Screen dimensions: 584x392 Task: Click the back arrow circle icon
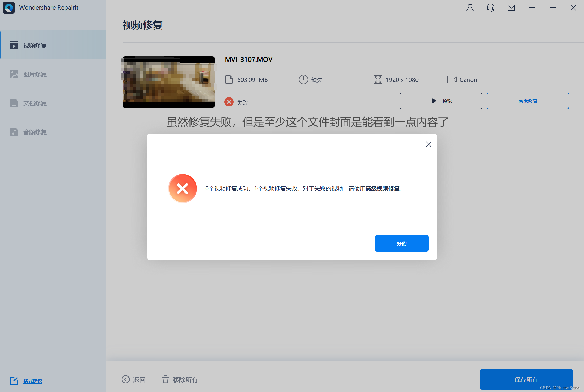[126, 379]
